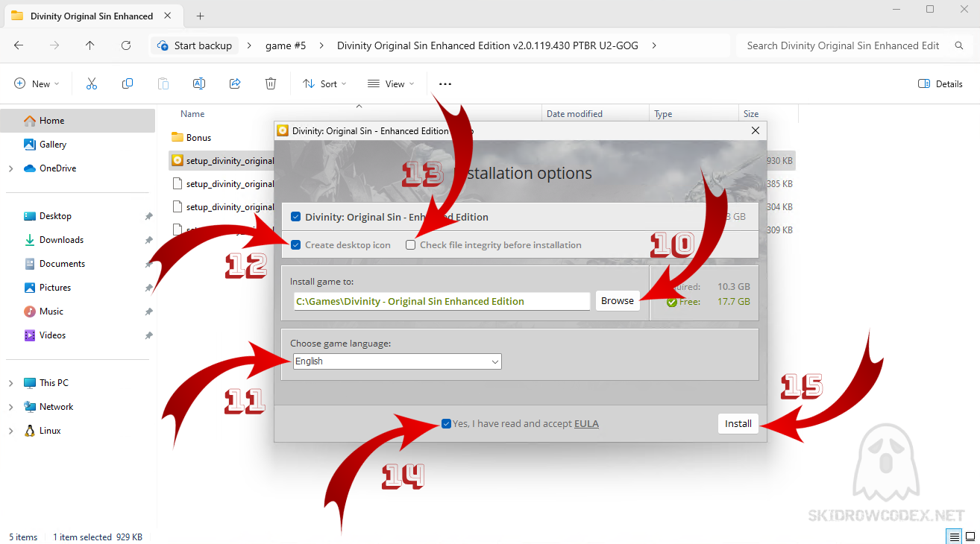The width and height of the screenshot is (980, 544).
Task: Toggle the Details pane button
Action: point(940,84)
